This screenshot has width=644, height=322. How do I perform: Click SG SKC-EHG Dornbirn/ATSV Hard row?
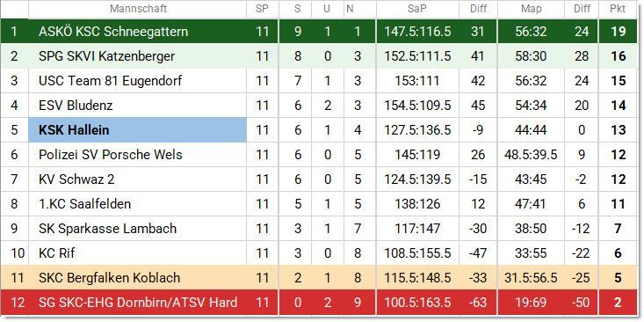pos(322,303)
